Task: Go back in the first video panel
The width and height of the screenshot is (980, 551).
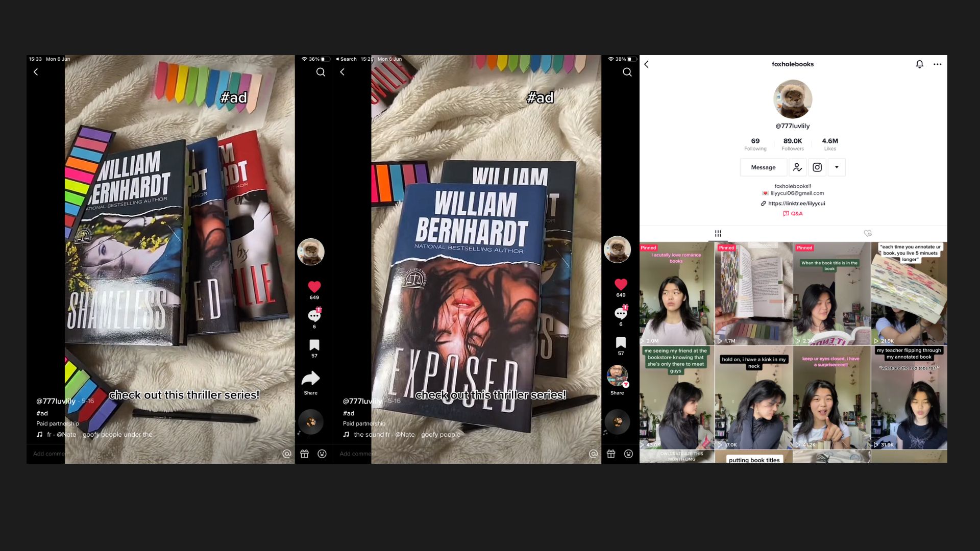Action: [36, 72]
